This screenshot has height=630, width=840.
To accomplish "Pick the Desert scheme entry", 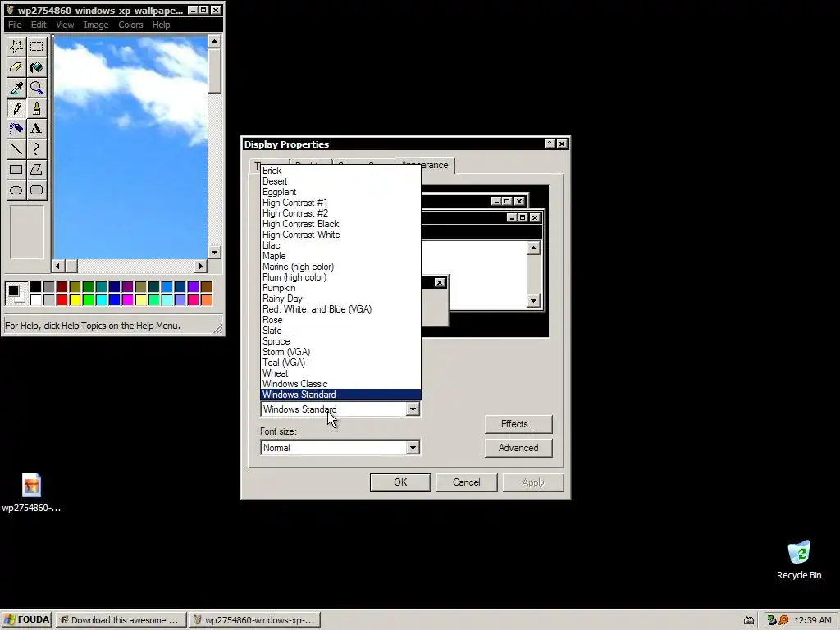I will (x=340, y=181).
